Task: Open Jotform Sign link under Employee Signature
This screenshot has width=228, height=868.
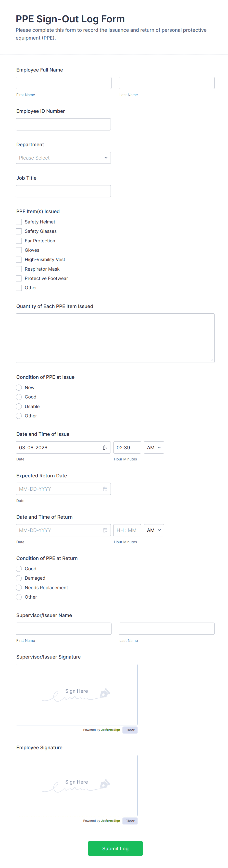Action: [x=110, y=821]
